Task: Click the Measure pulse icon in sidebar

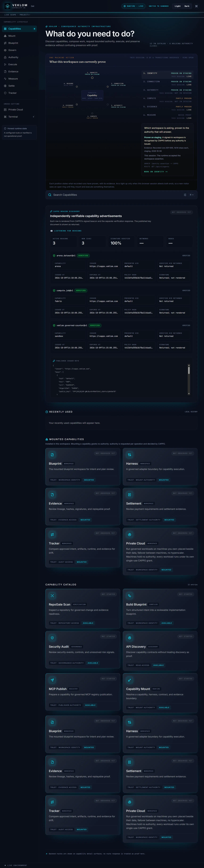Action: [5, 79]
